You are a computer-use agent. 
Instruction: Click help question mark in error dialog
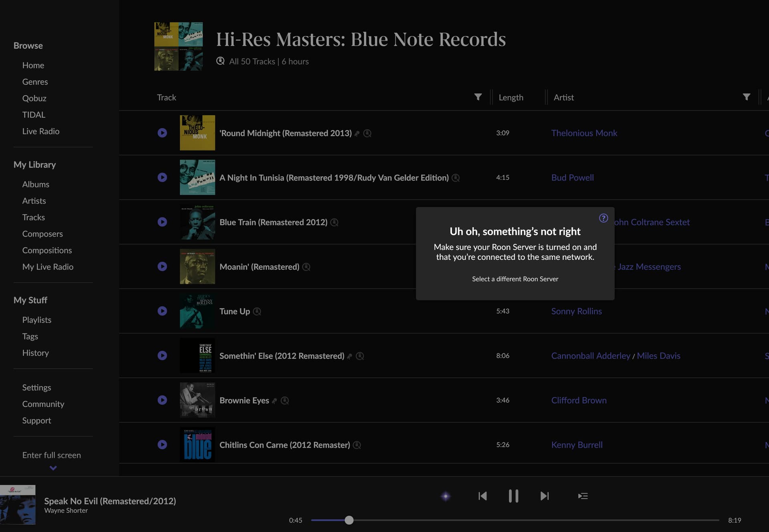tap(604, 218)
